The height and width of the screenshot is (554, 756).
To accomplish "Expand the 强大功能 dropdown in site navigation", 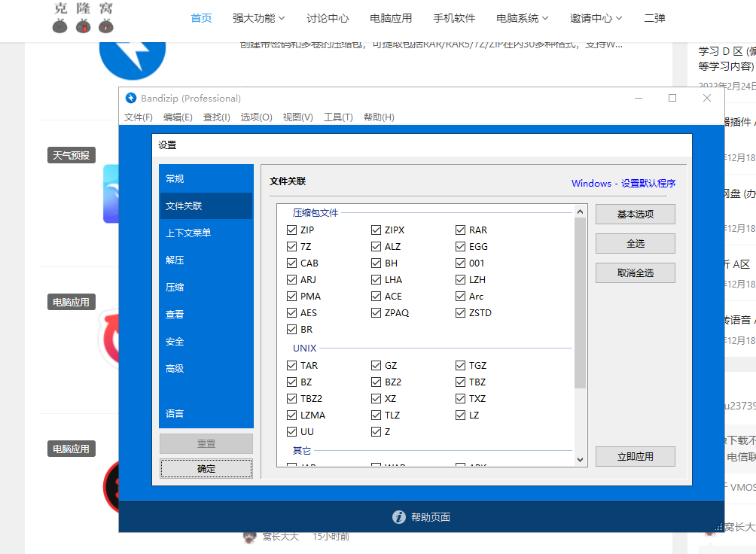I will coord(258,18).
